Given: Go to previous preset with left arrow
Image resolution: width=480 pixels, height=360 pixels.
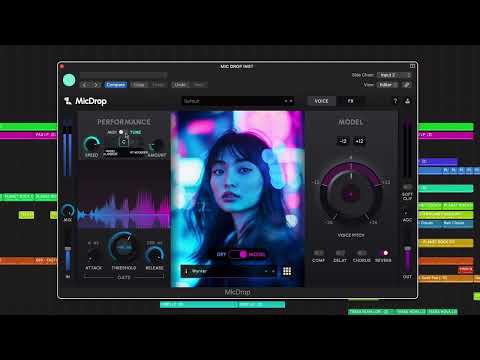Looking at the screenshot, I should [x=84, y=85].
